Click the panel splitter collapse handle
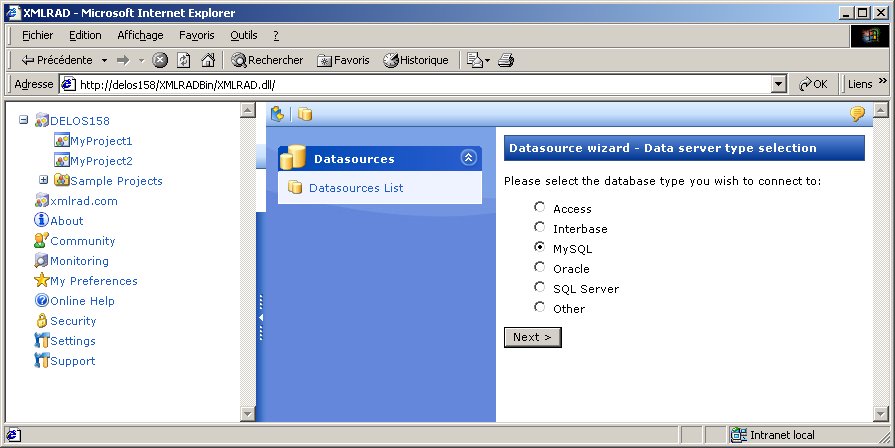Image resolution: width=895 pixels, height=448 pixels. pyautogui.click(x=261, y=317)
